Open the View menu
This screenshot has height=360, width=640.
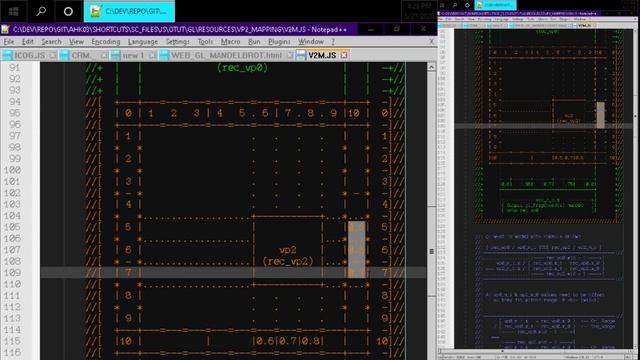click(x=76, y=42)
